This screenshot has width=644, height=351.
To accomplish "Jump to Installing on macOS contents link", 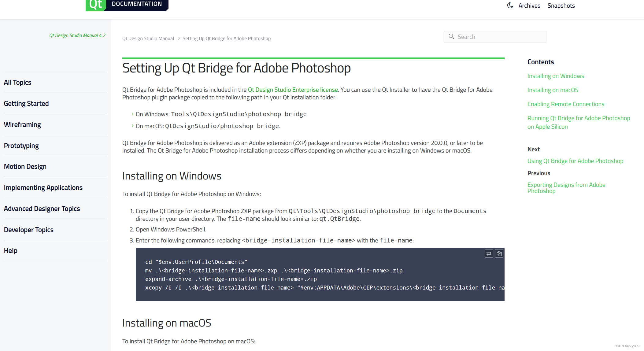I will tap(553, 90).
